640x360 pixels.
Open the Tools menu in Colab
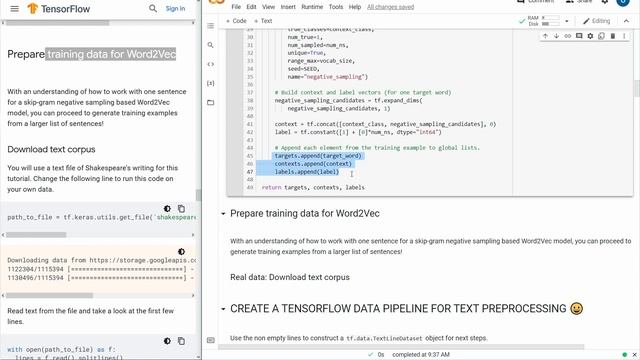[x=336, y=7]
